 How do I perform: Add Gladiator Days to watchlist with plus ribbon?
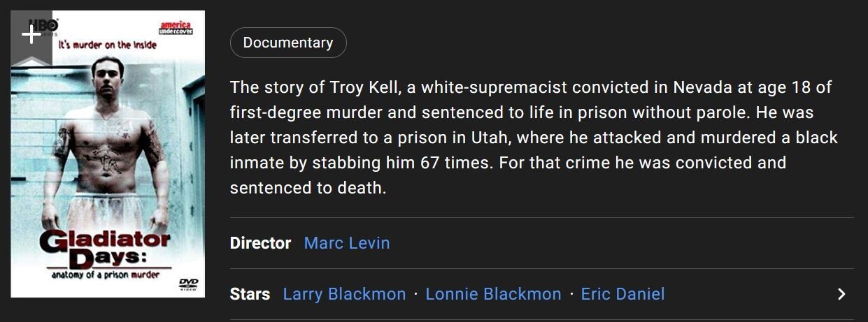point(31,36)
